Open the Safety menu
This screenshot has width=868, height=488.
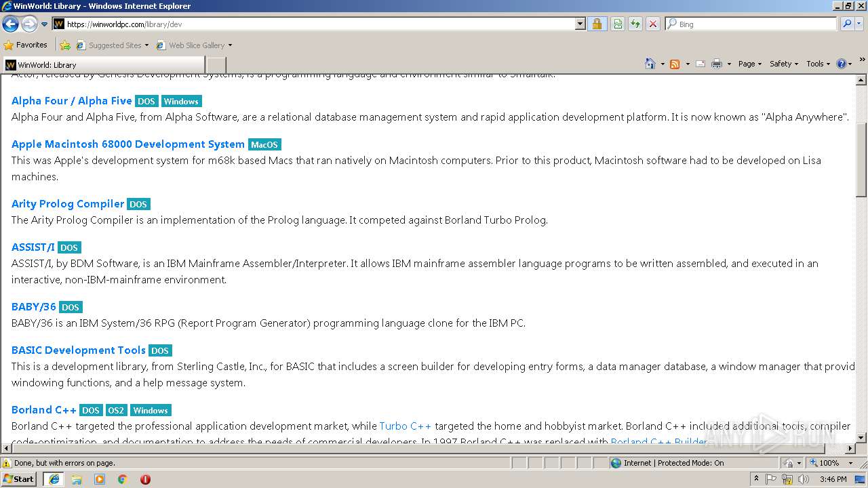[784, 64]
